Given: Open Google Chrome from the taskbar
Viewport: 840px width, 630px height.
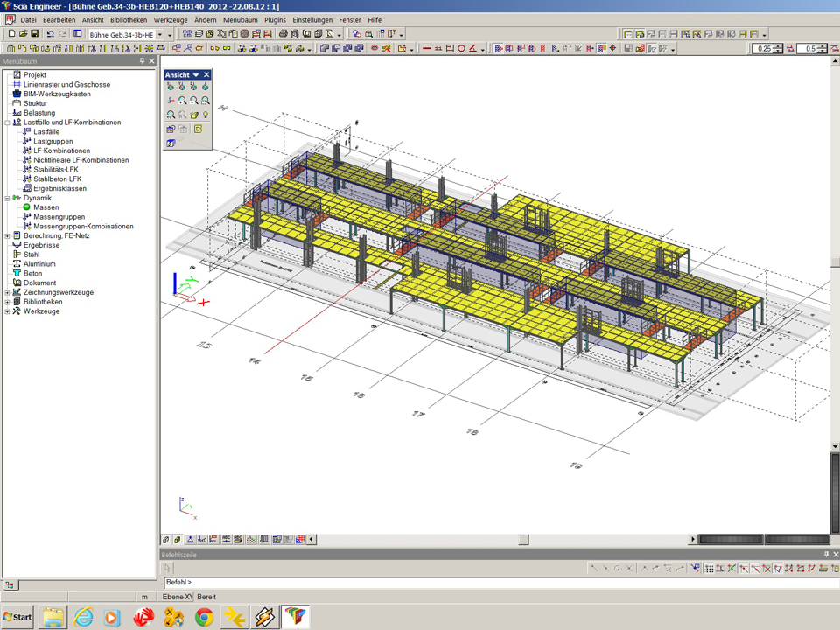Looking at the screenshot, I should tap(204, 617).
